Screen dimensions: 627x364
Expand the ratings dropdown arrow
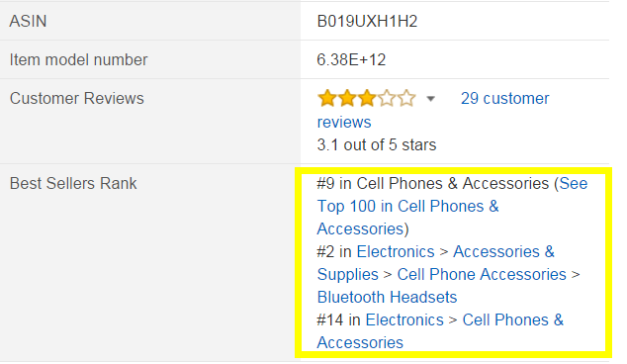click(x=430, y=99)
